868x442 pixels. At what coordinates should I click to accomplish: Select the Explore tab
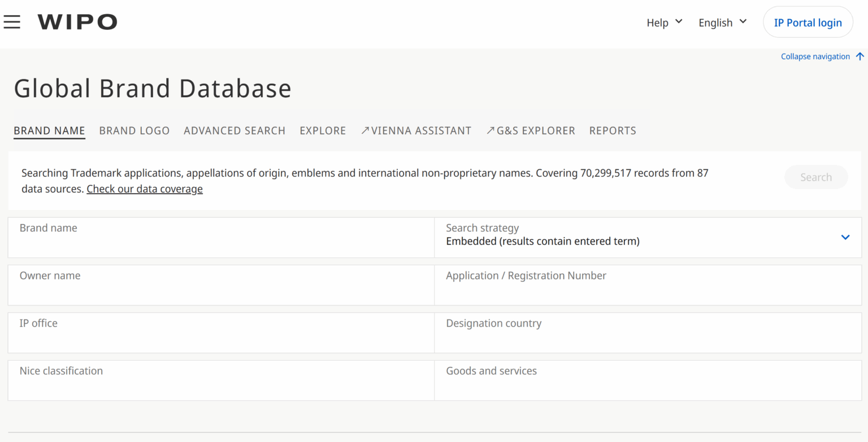tap(323, 130)
